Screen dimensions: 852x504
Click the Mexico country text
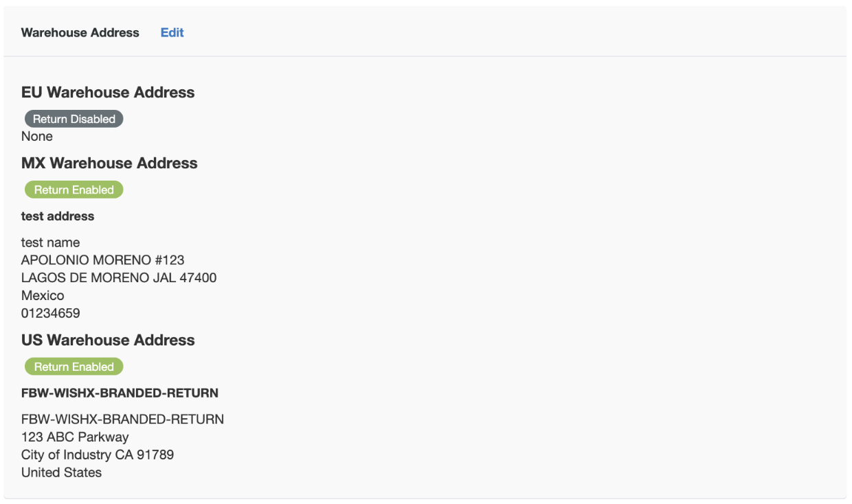pyautogui.click(x=43, y=296)
